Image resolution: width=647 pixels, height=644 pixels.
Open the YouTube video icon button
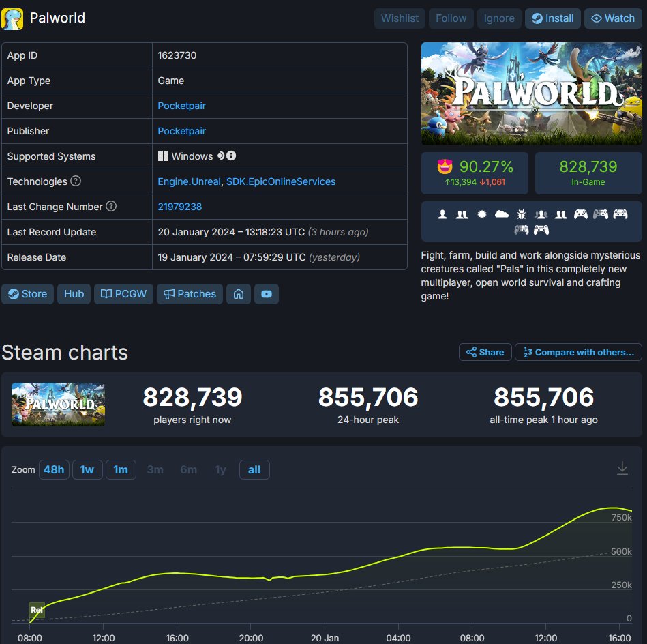click(x=267, y=294)
